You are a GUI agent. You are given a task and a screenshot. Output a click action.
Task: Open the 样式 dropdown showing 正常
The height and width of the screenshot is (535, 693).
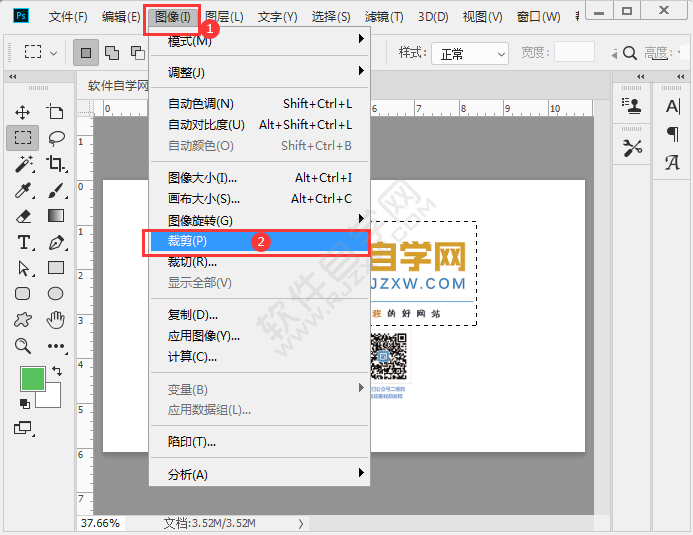click(470, 54)
